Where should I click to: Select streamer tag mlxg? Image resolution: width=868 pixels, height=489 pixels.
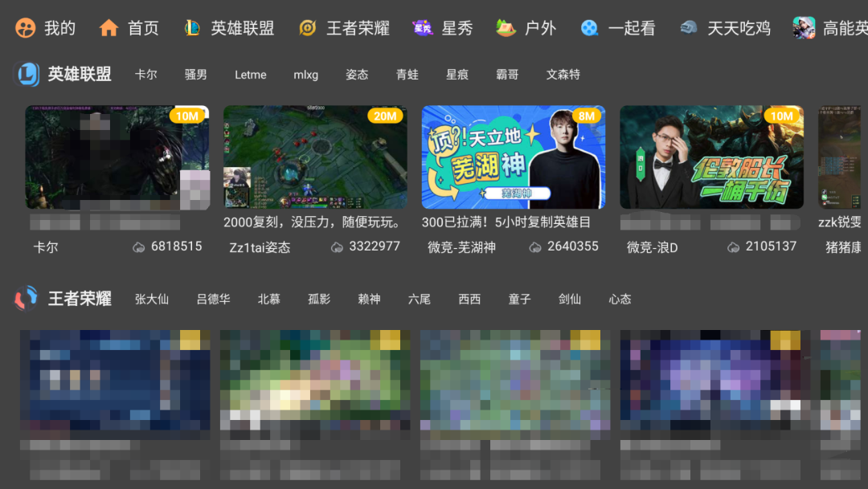tap(305, 75)
